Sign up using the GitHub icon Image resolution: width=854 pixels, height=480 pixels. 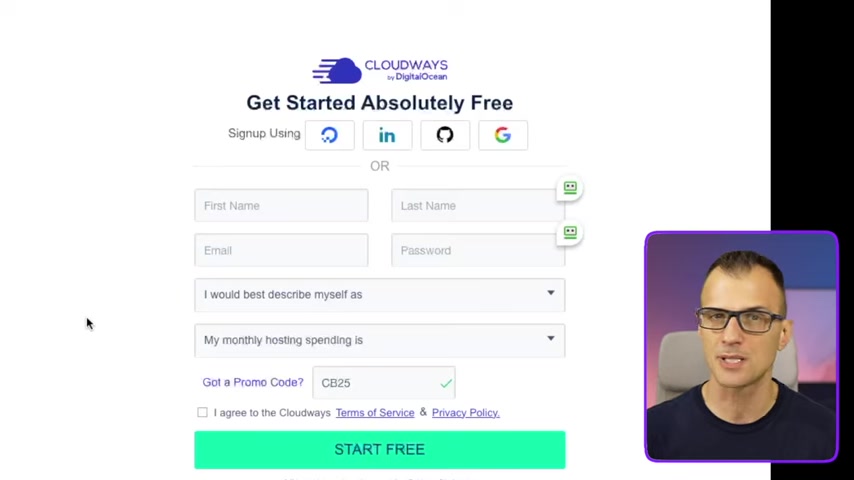point(445,135)
